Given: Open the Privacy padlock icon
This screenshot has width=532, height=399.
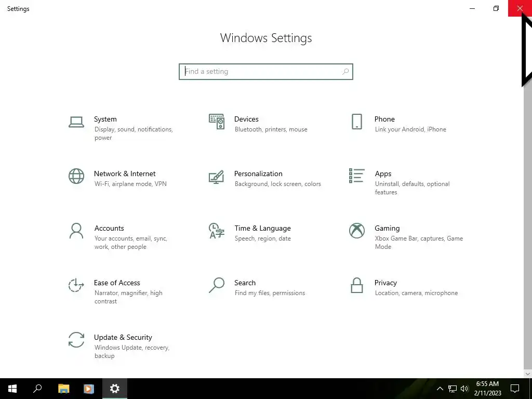Looking at the screenshot, I should 356,285.
